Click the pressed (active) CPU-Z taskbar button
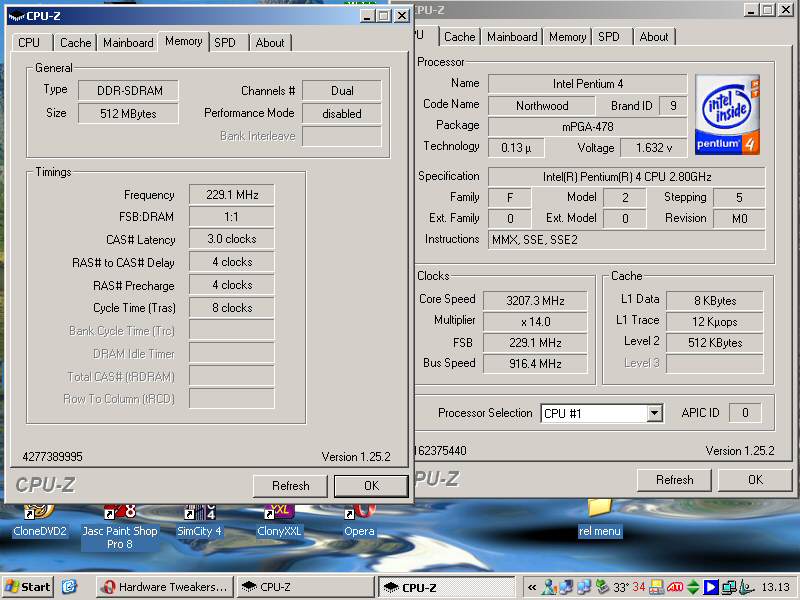Screen dimensions: 800x600 coord(446,587)
